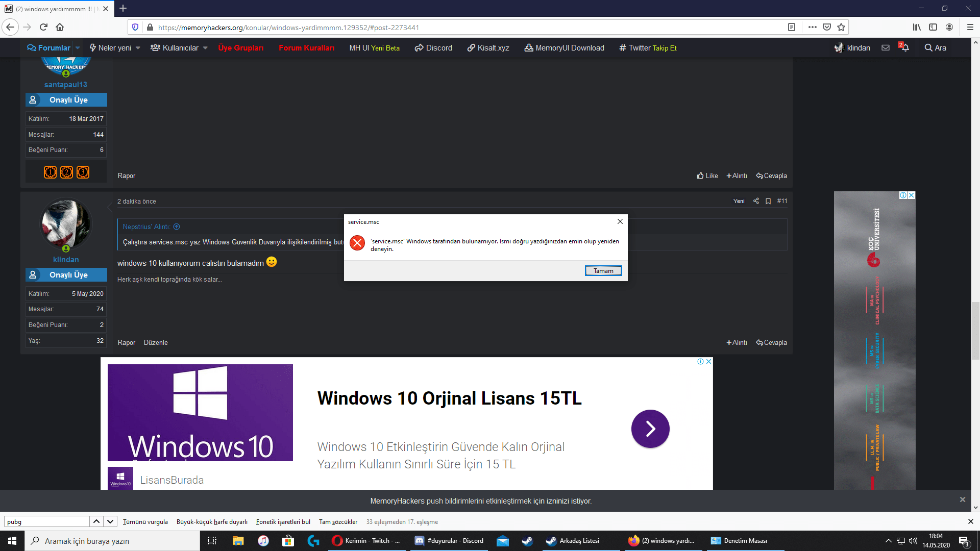The width and height of the screenshot is (980, 551).
Task: Close the find-in-page bar
Action: click(x=970, y=521)
